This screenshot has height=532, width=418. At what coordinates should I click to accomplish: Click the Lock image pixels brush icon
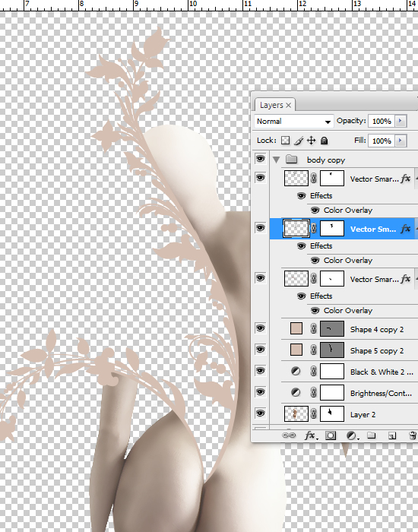coord(299,141)
